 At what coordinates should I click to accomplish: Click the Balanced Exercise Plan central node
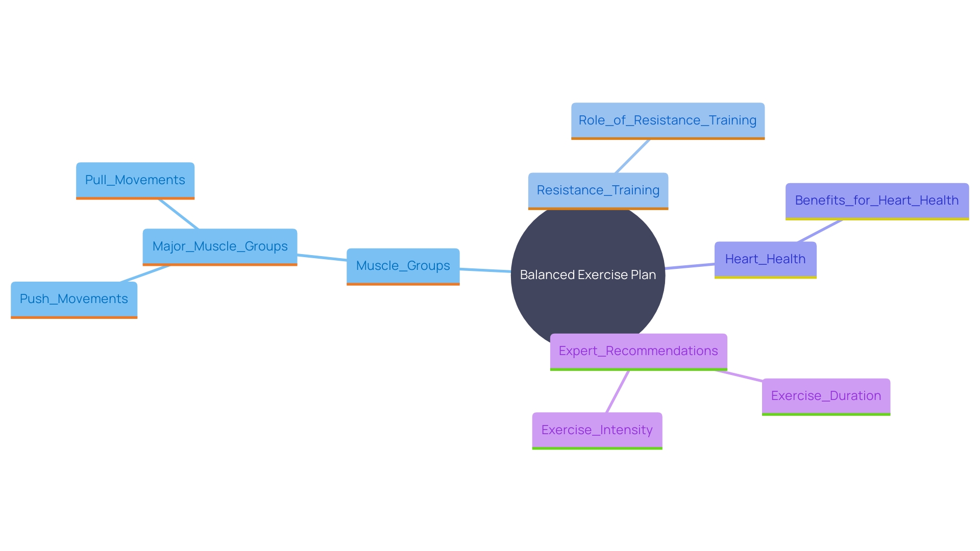tap(587, 274)
